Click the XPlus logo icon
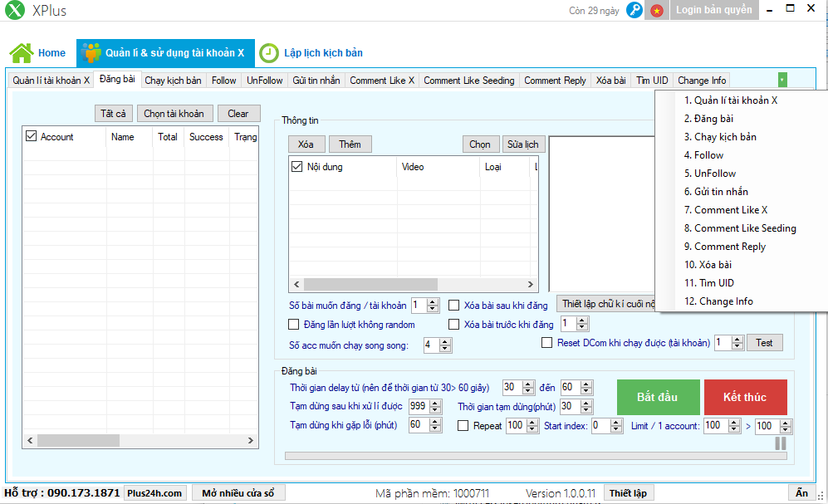828x504 pixels. 15,10
